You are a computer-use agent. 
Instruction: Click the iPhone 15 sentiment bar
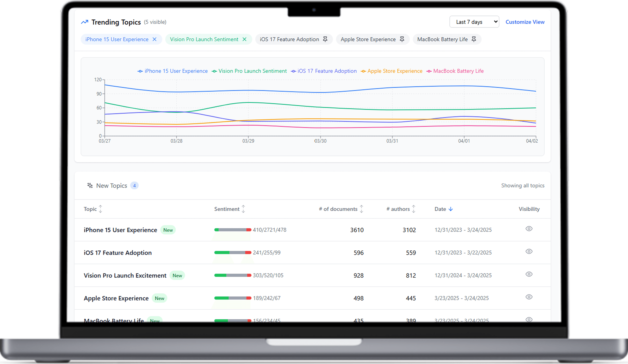point(233,230)
